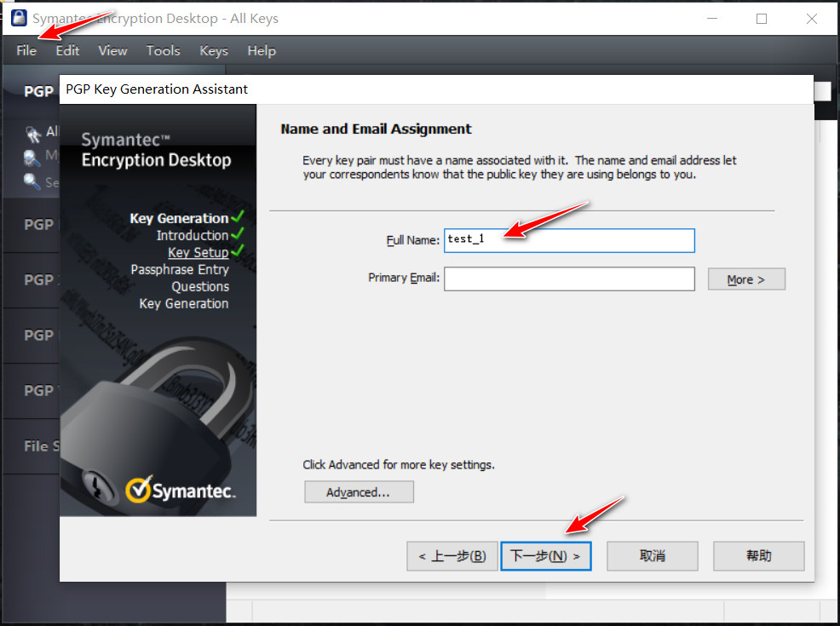Click the Symantec checkmark logo
This screenshot has height=626, width=840.
pyautogui.click(x=139, y=489)
